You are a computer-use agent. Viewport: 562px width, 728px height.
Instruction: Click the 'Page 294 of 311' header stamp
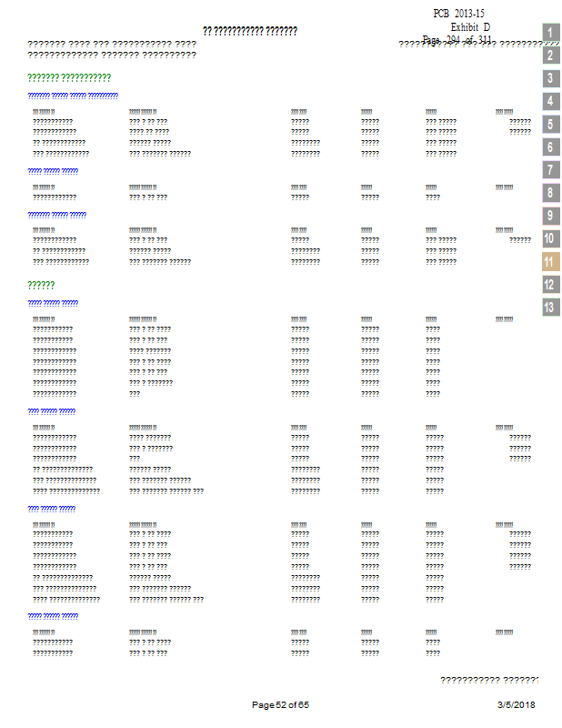pyautogui.click(x=457, y=40)
